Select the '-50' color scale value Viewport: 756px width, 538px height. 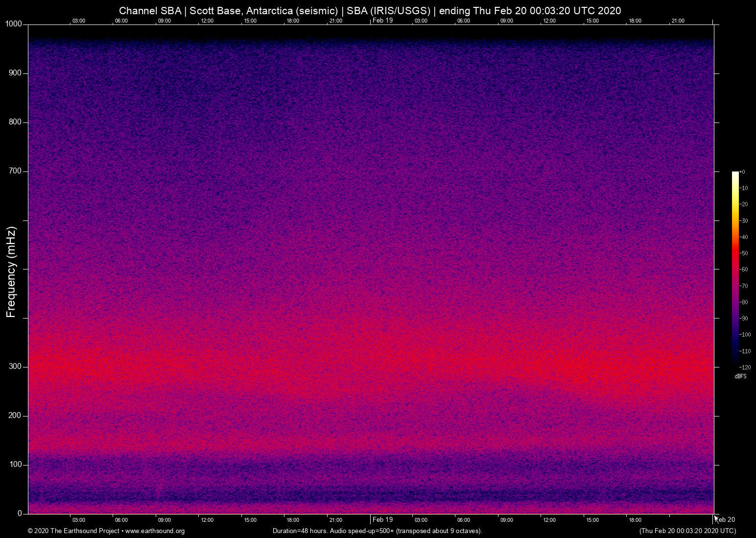pyautogui.click(x=743, y=253)
